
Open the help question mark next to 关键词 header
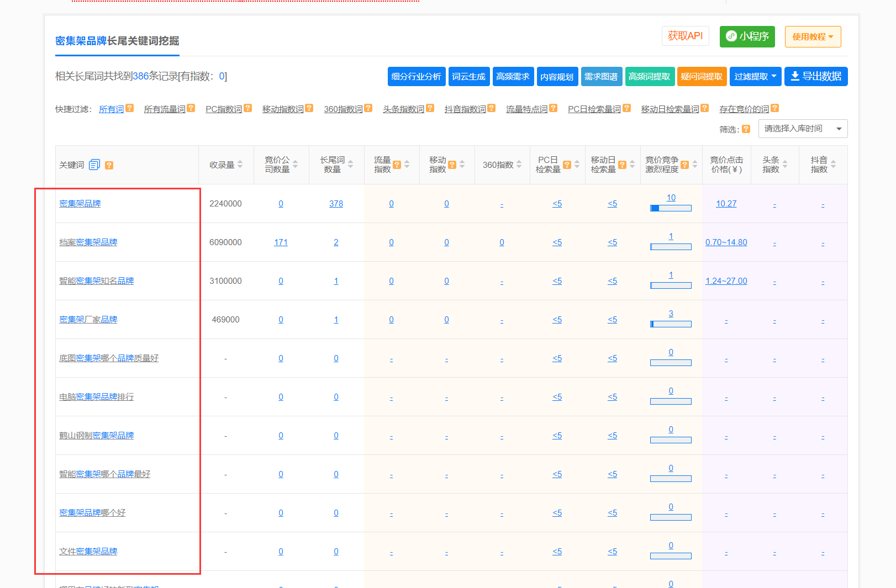click(x=109, y=165)
